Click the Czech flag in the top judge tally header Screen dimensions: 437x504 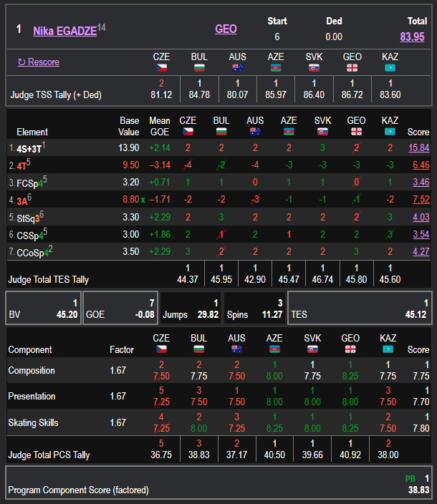click(161, 67)
